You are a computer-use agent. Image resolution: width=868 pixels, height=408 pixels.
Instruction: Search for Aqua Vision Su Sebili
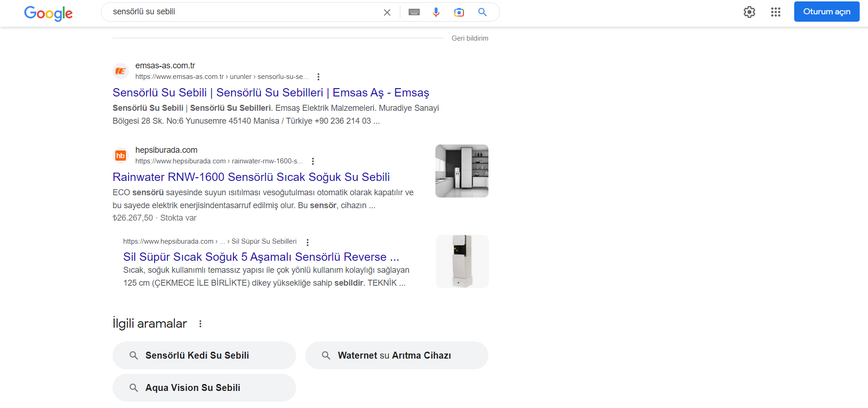(204, 388)
